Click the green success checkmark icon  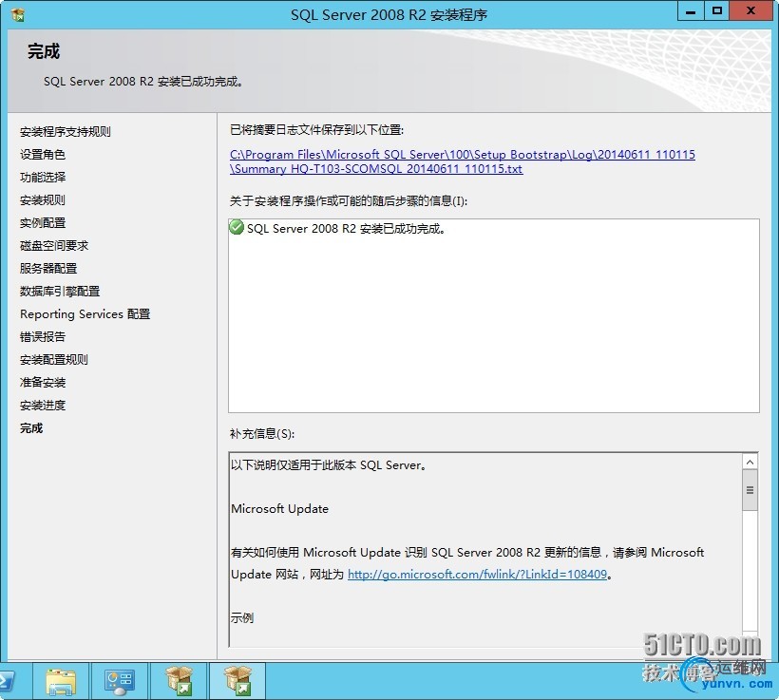point(237,228)
